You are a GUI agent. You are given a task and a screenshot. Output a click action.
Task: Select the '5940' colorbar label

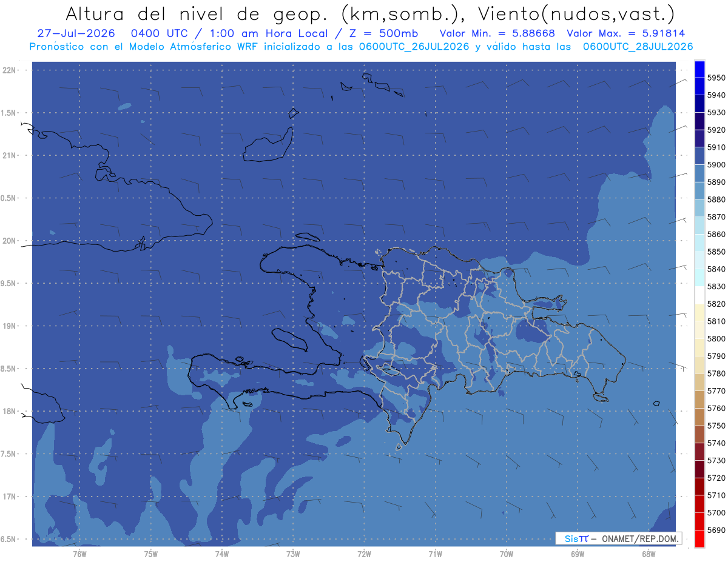(716, 95)
